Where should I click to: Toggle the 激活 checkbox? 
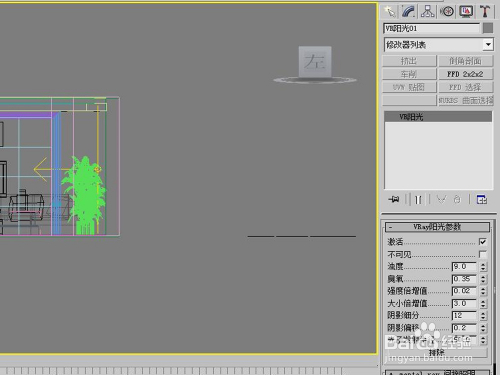tap(482, 241)
